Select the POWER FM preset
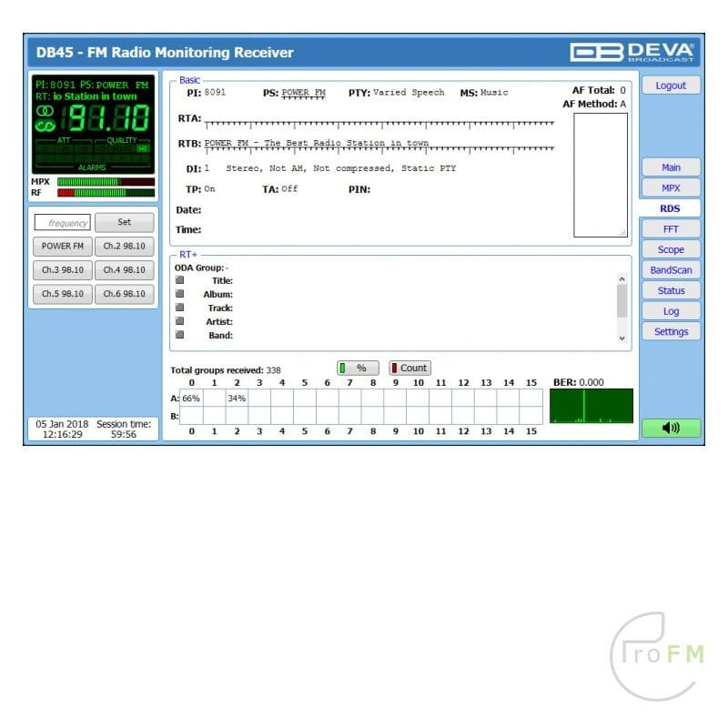 [63, 246]
